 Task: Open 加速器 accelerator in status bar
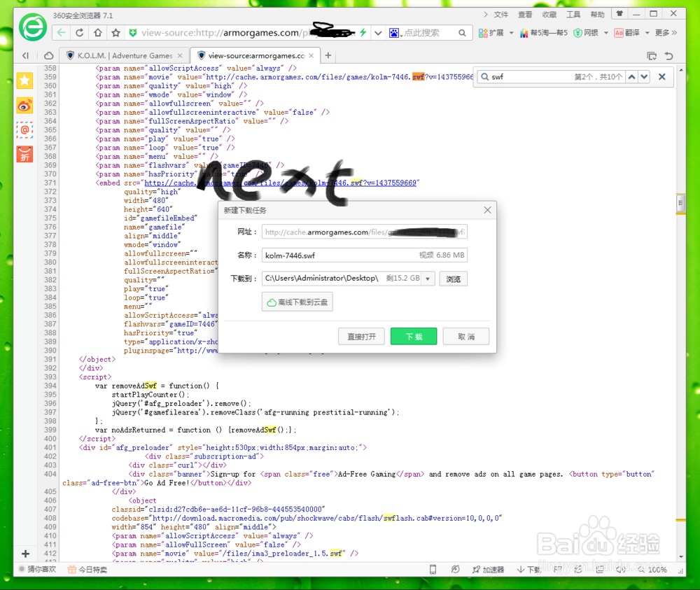point(488,570)
